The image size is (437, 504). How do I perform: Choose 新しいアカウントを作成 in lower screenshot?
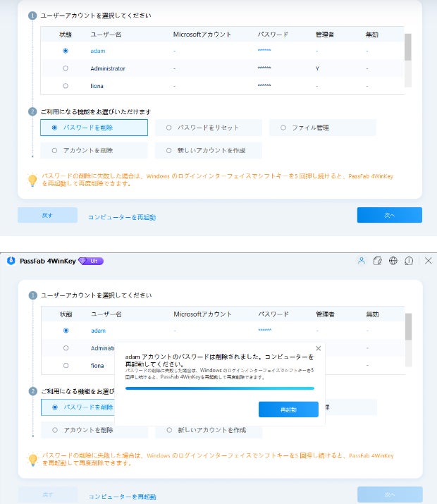tap(209, 430)
